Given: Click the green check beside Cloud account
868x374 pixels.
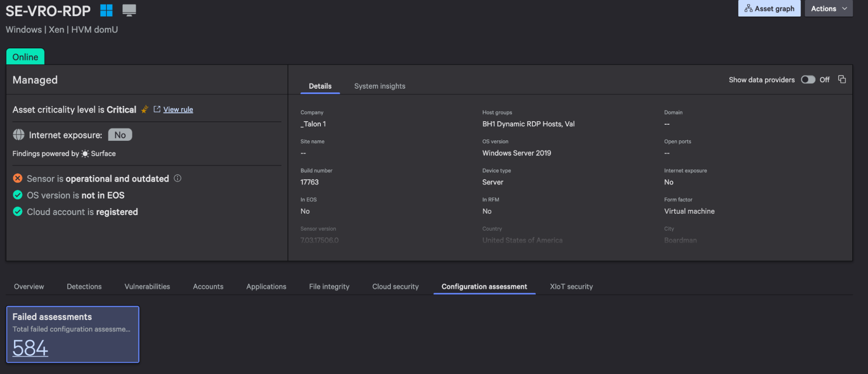Looking at the screenshot, I should coord(18,212).
